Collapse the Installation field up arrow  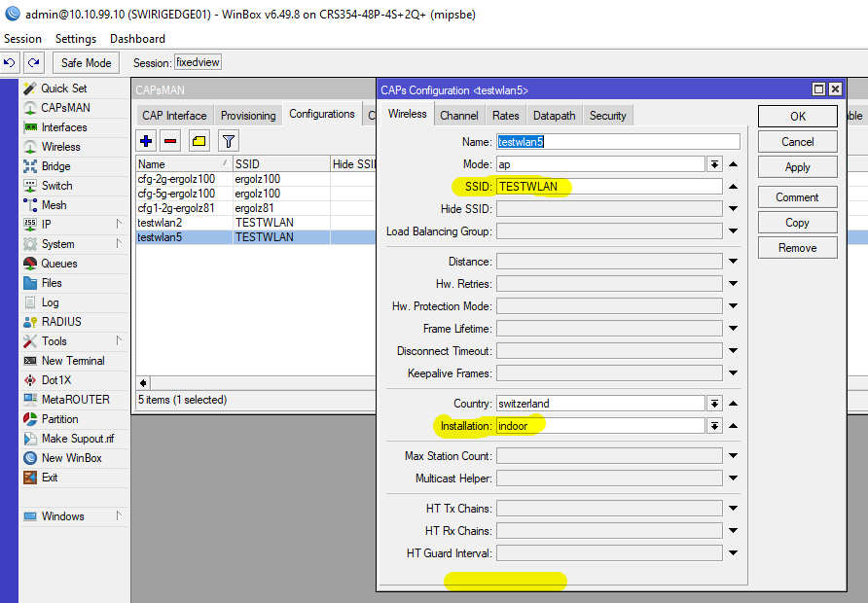733,426
